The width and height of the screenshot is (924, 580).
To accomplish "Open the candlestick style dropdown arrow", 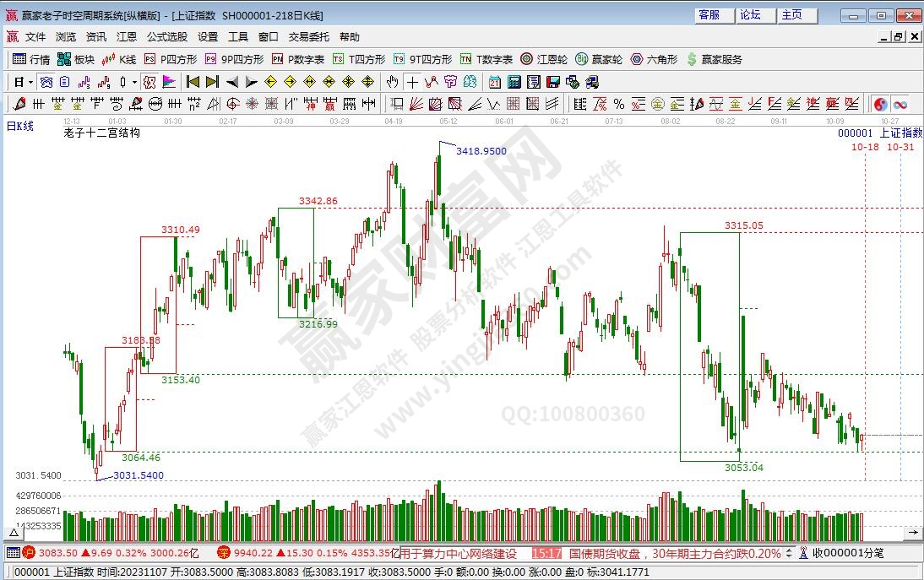I will [x=135, y=82].
